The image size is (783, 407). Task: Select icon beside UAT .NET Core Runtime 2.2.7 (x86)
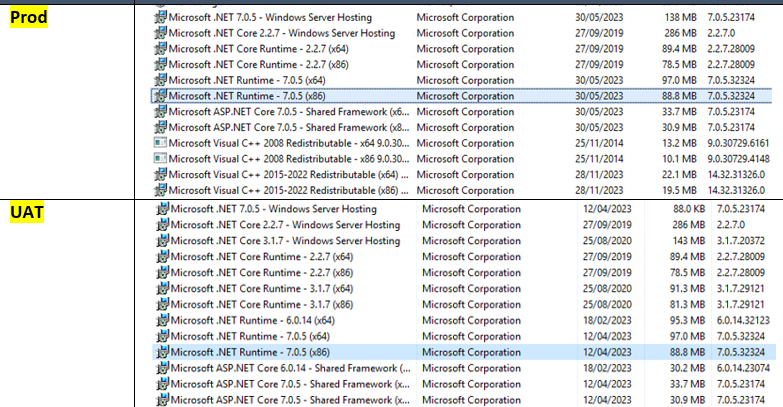click(x=163, y=273)
